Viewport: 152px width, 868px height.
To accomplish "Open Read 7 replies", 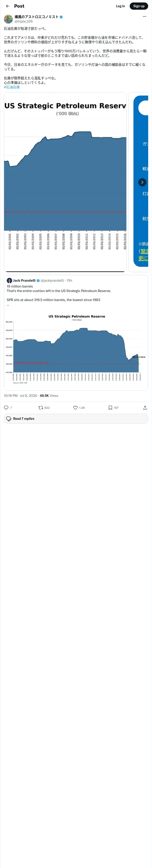I will click(x=76, y=418).
